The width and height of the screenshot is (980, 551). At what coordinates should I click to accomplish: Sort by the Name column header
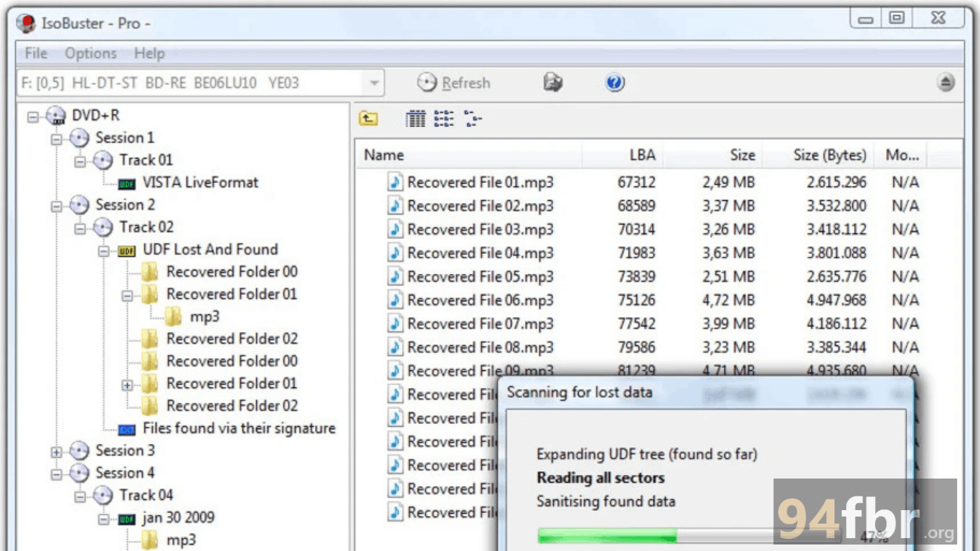coord(469,155)
